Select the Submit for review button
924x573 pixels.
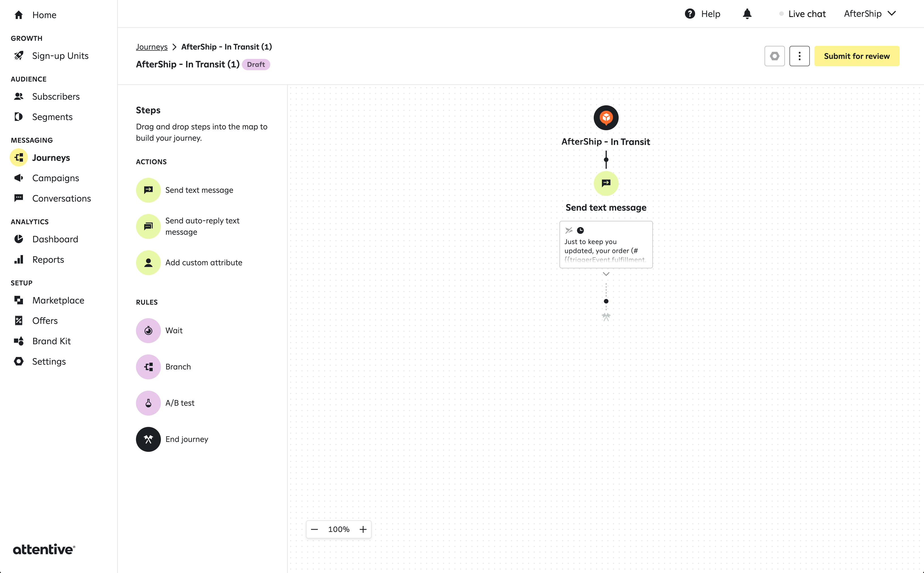click(x=857, y=56)
